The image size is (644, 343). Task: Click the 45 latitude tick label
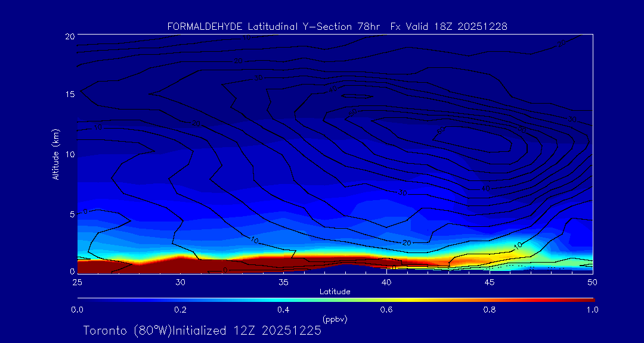490,281
